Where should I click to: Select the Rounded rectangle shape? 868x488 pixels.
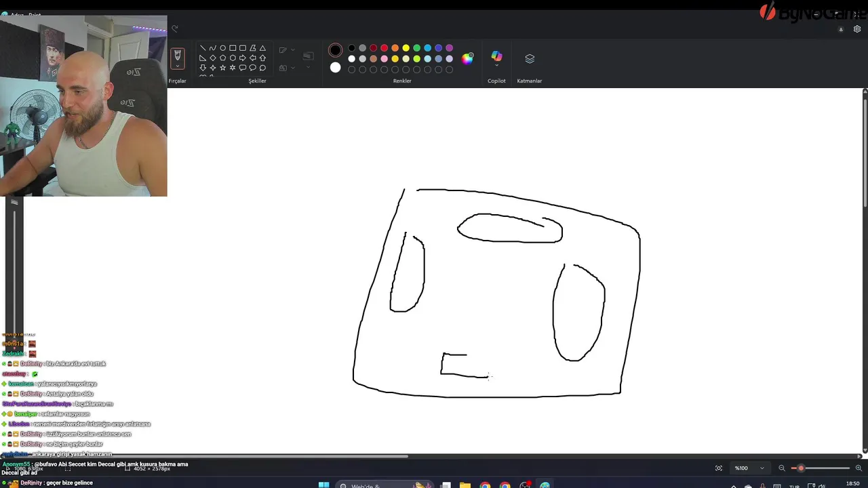pos(243,48)
